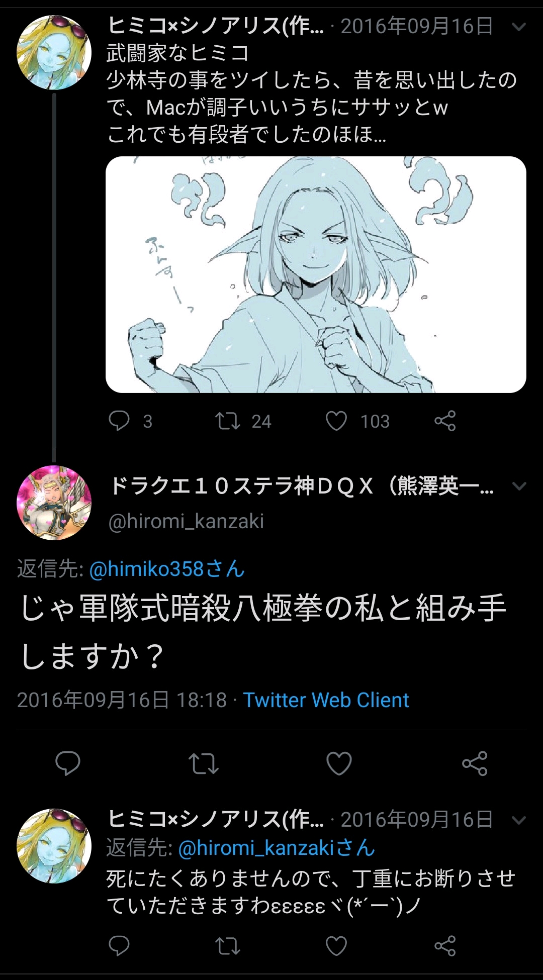This screenshot has width=543, height=980.
Task: Open the Twitter Web Client link
Action: (x=326, y=700)
